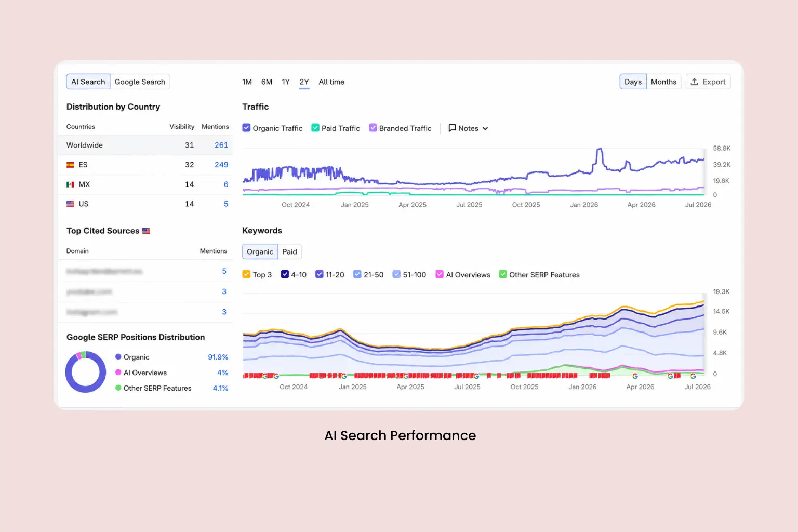
Task: Select the Organic keywords tab
Action: (x=260, y=251)
